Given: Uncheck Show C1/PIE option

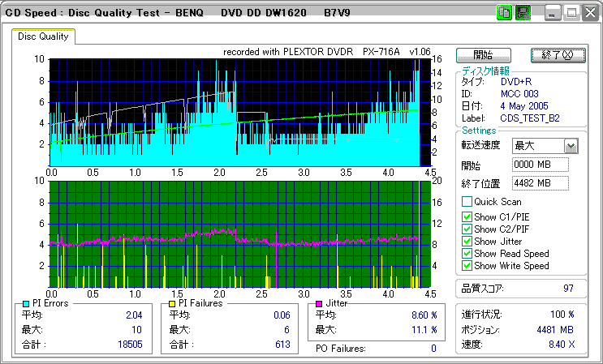Looking at the screenshot, I should point(467,216).
